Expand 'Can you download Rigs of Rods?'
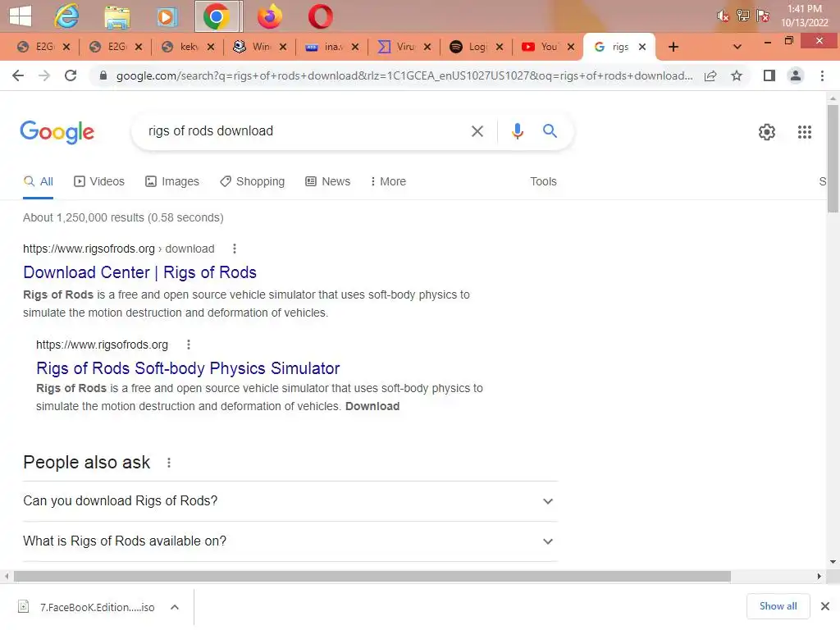 pyautogui.click(x=290, y=501)
